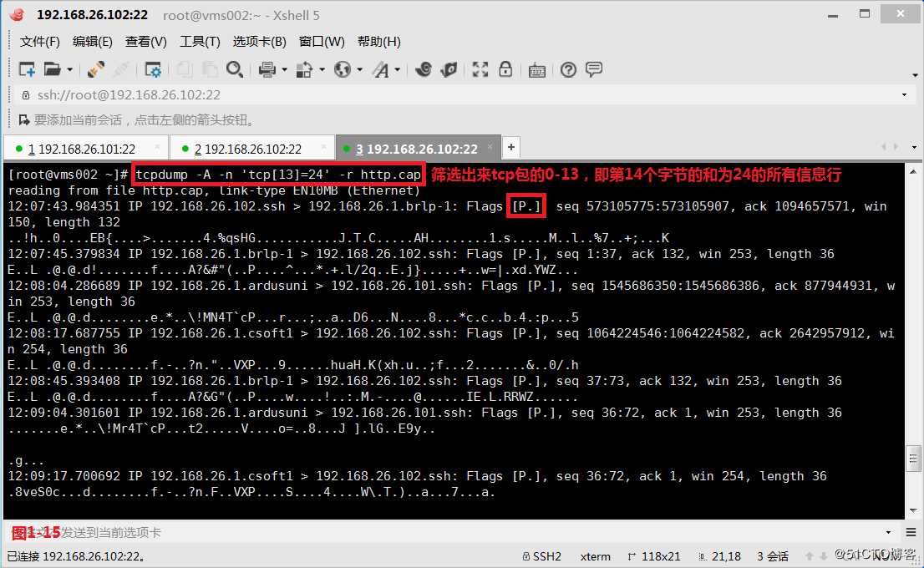Close tab 1 192.168.26.101:22

[x=157, y=147]
